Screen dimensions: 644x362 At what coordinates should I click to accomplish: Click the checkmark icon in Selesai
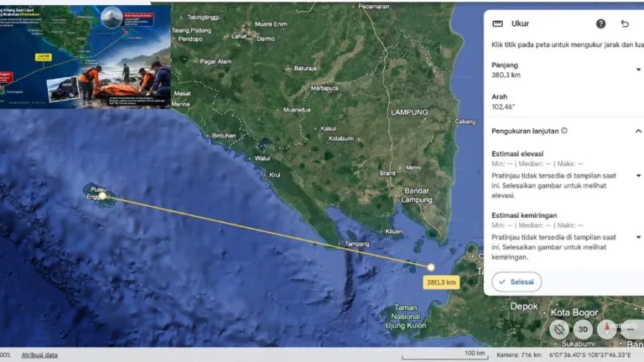[x=502, y=282]
